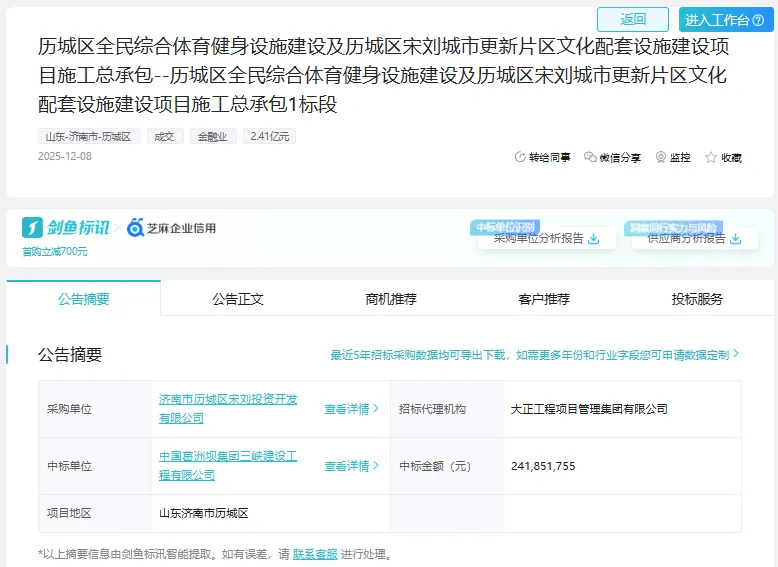Toggle the 收藏 star favorite icon
This screenshot has height=567, width=778.
(x=711, y=157)
